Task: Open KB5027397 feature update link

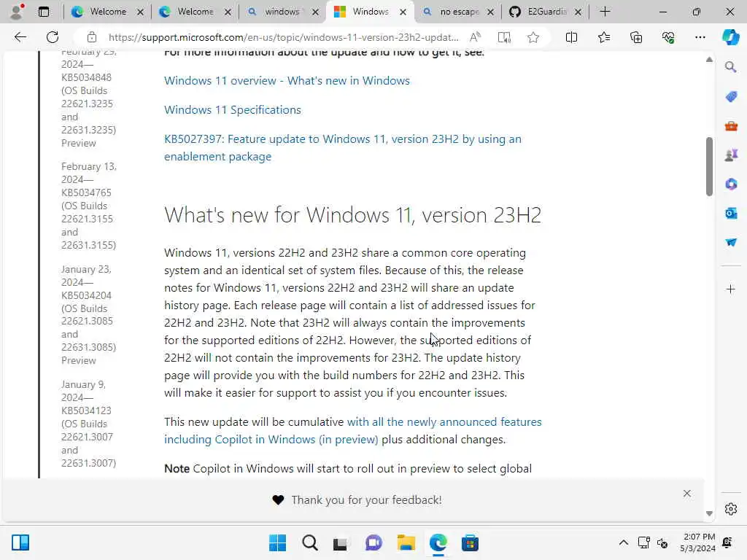Action: click(x=343, y=147)
